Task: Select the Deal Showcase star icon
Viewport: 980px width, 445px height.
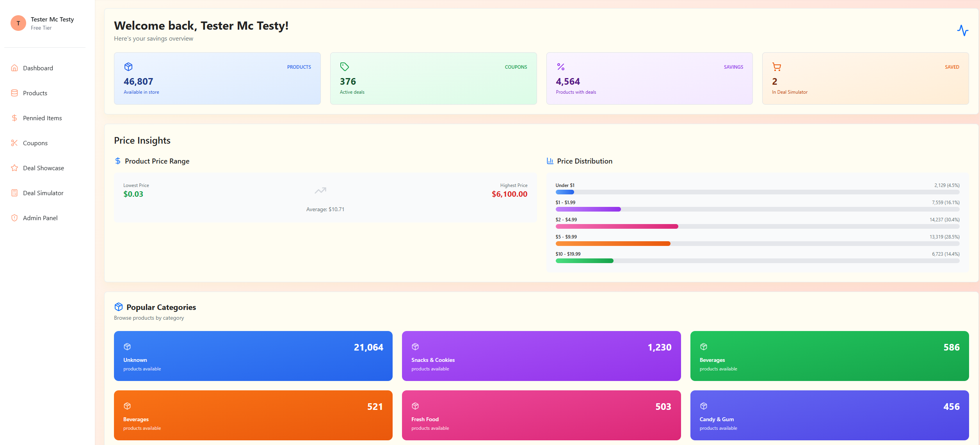Action: tap(14, 168)
